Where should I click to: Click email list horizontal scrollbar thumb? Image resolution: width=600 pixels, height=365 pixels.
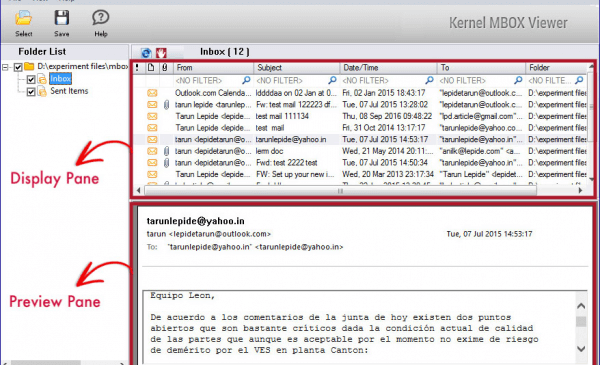coord(340,191)
